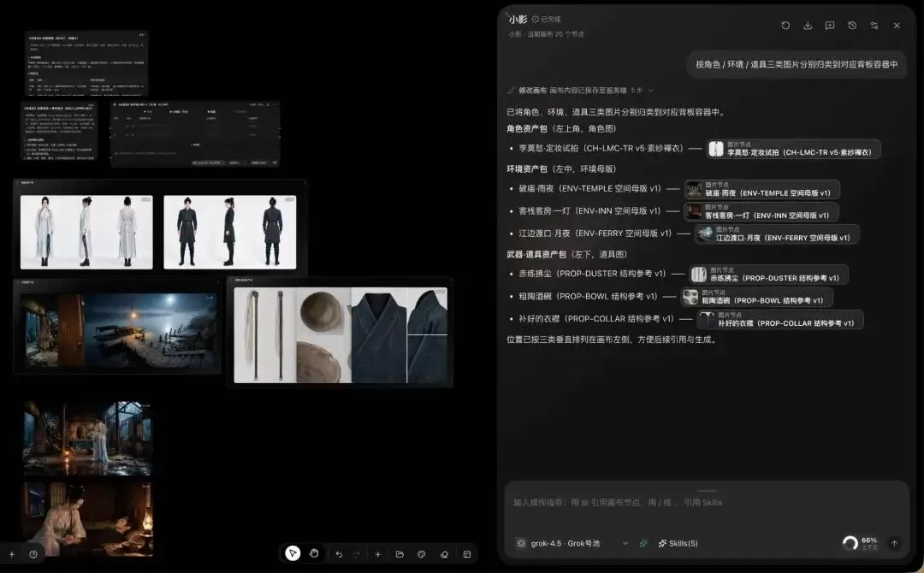Select the moonlit ferry dock environment image

151,330
